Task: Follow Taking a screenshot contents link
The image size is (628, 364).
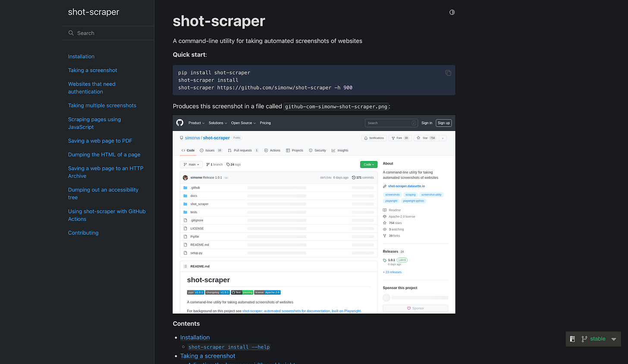Action: coord(208,356)
